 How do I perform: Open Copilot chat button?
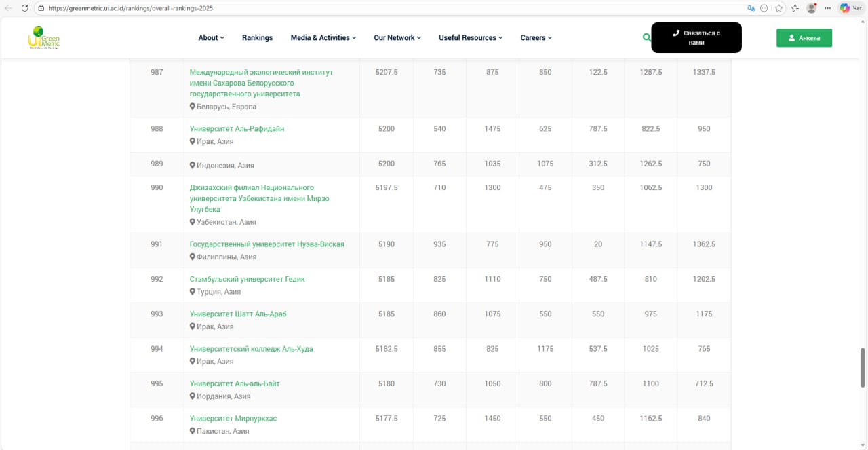click(x=850, y=8)
